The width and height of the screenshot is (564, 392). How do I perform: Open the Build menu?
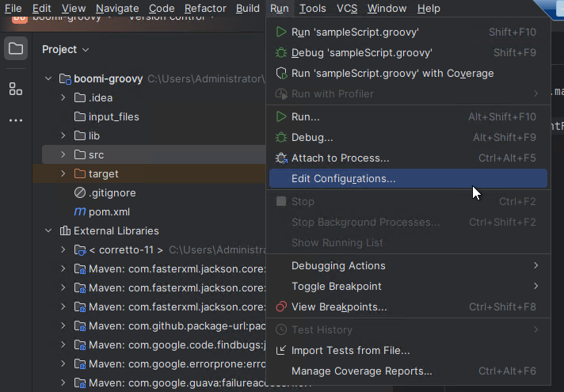point(248,8)
